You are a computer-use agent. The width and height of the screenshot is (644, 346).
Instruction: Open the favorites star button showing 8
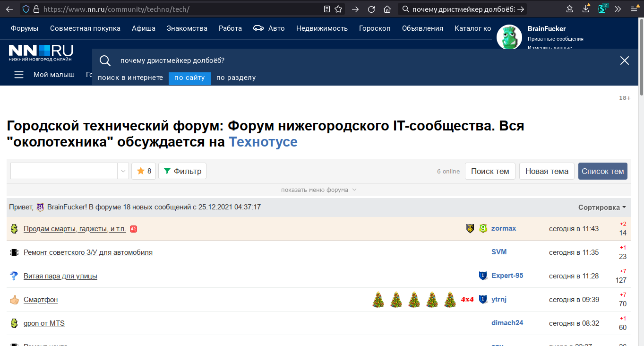tap(144, 171)
